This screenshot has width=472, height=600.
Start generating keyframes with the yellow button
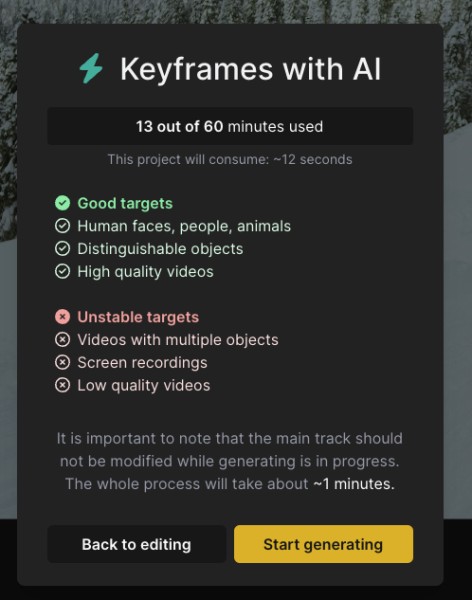(x=323, y=544)
